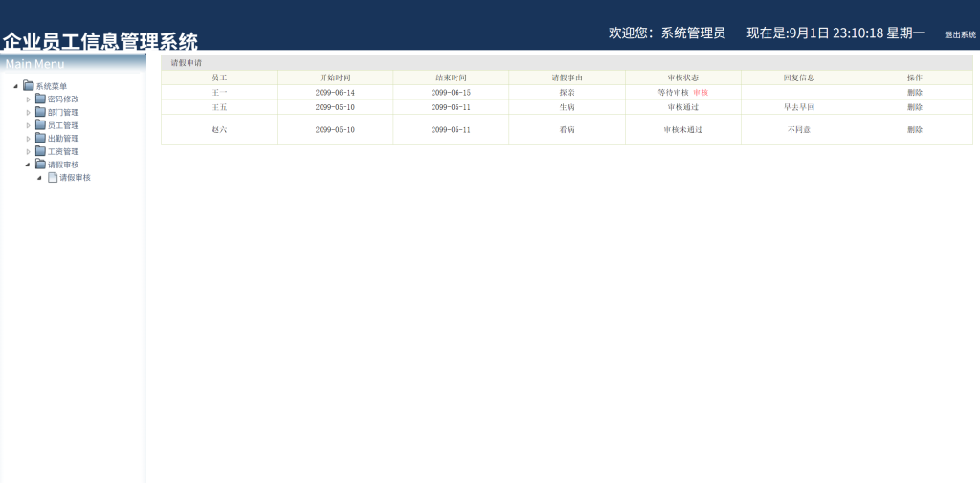Viewport: 980px width, 483px height.
Task: Open the 工资管理 menu label
Action: coord(63,152)
